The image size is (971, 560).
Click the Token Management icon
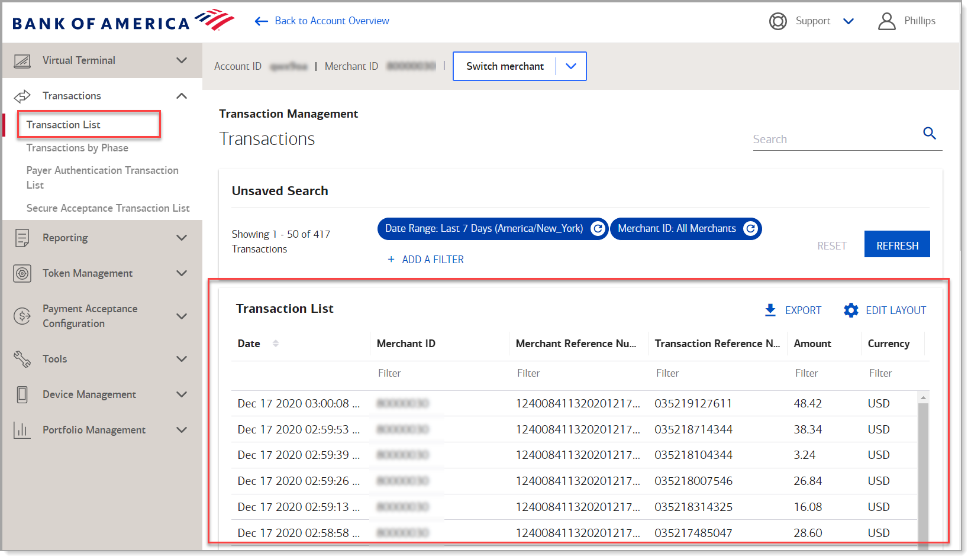pyautogui.click(x=22, y=273)
